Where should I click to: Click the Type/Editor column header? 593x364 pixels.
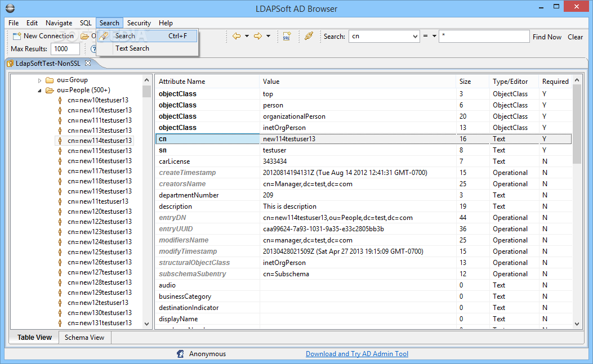tap(514, 82)
